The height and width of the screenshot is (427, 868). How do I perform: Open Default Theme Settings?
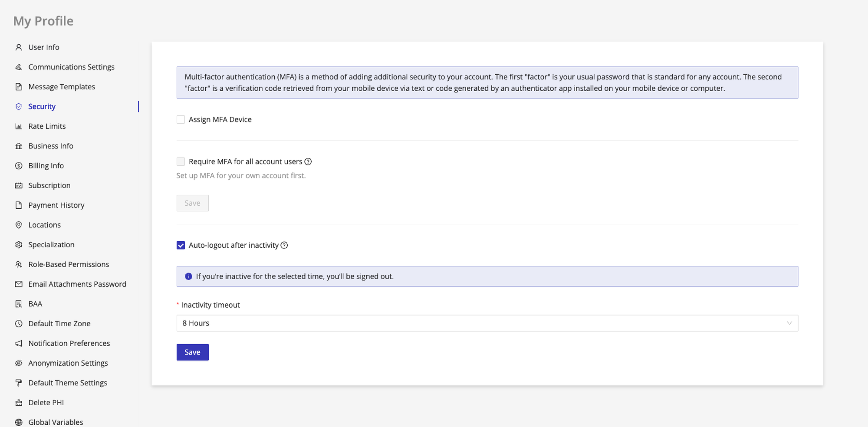pos(68,383)
